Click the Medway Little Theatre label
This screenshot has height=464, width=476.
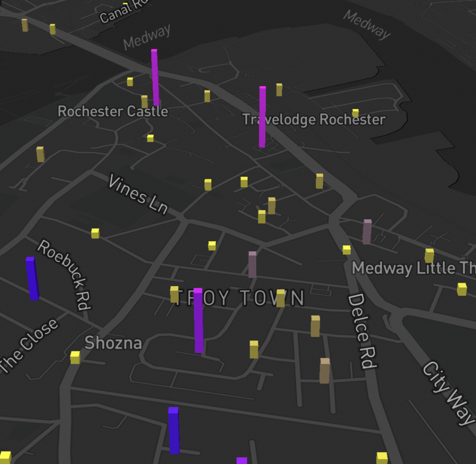413,268
